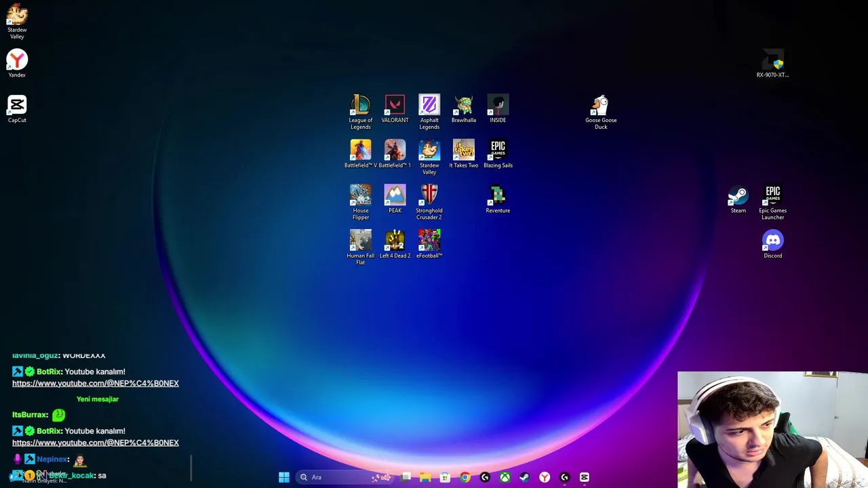Select Stardew Valley icon above the Yandex shortcut
Viewport: 868px width, 488px height.
[x=17, y=22]
